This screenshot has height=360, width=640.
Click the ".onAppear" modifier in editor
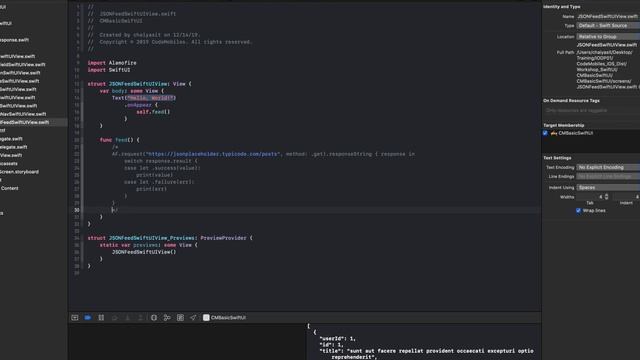(138, 105)
